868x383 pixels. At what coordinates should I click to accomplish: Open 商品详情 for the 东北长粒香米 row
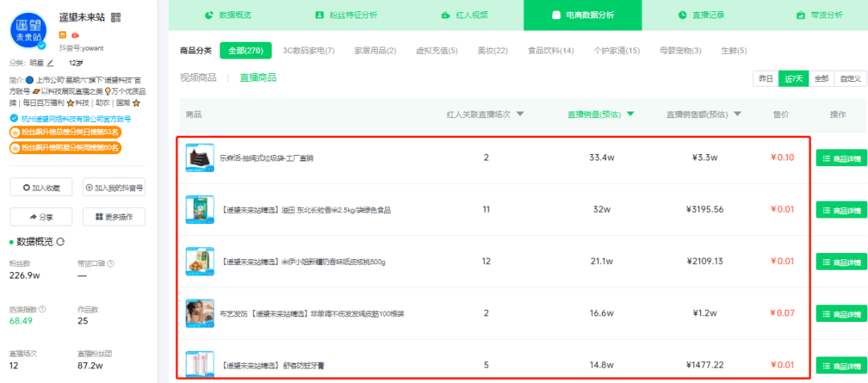click(x=841, y=210)
